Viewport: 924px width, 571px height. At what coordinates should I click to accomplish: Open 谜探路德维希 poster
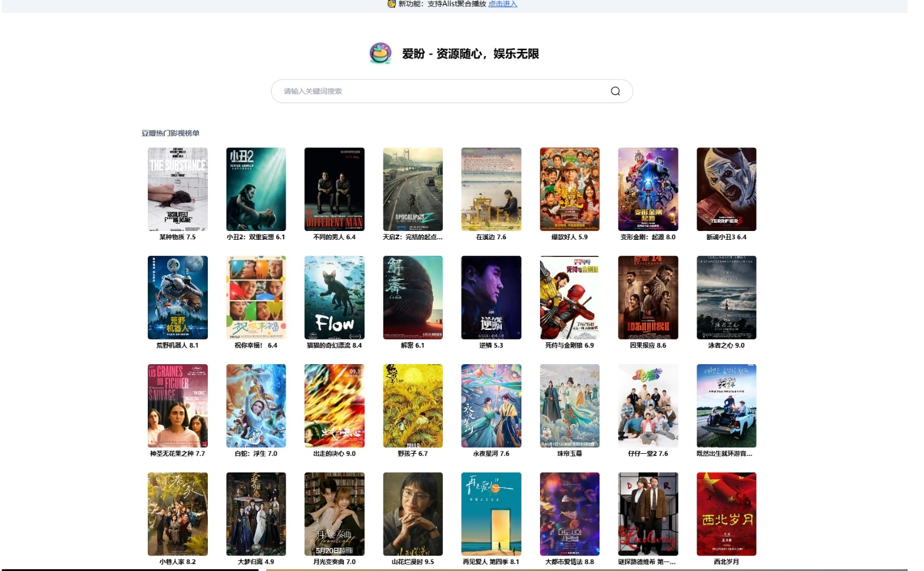pos(648,514)
